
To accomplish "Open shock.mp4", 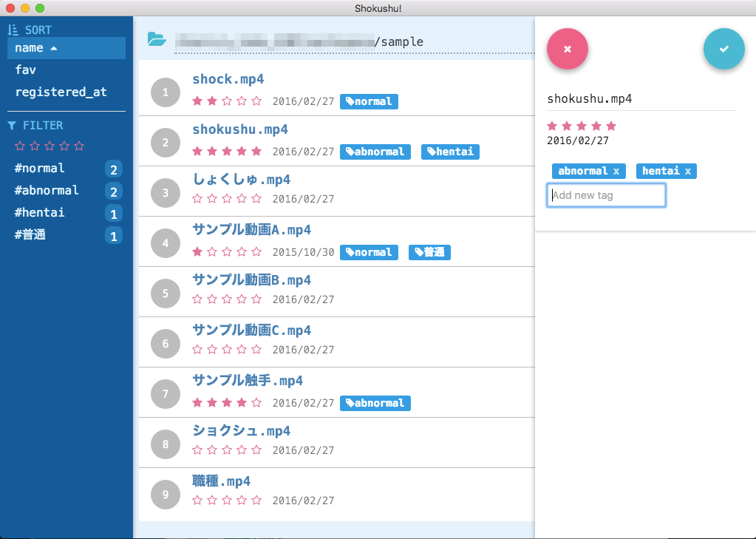I will click(x=228, y=79).
